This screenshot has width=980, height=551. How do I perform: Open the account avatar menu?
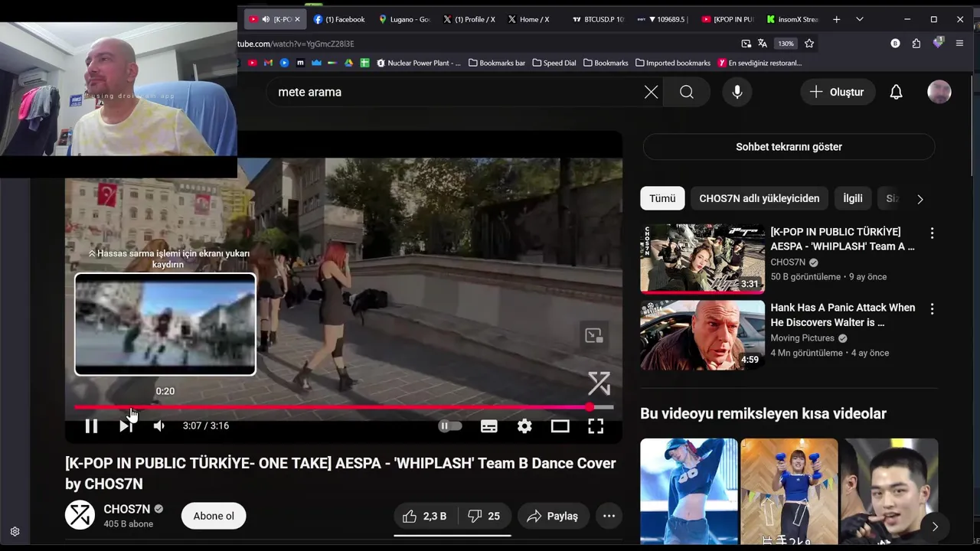pos(939,92)
